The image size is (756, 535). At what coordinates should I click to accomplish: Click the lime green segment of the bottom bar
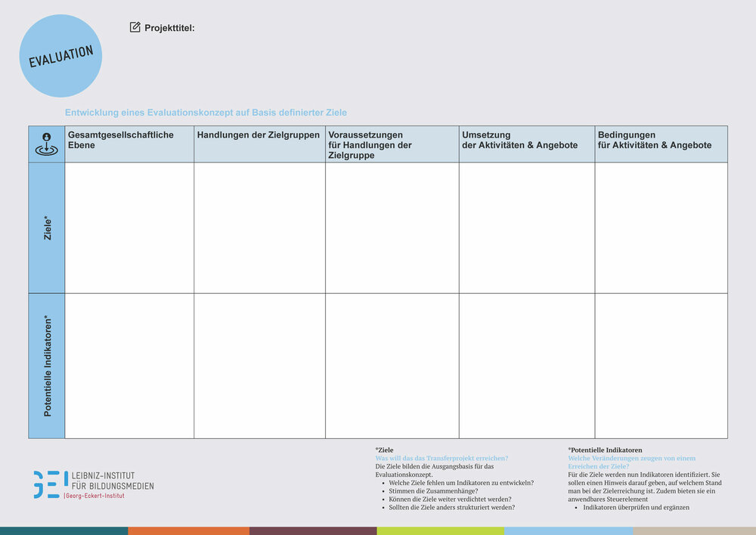[440, 530]
